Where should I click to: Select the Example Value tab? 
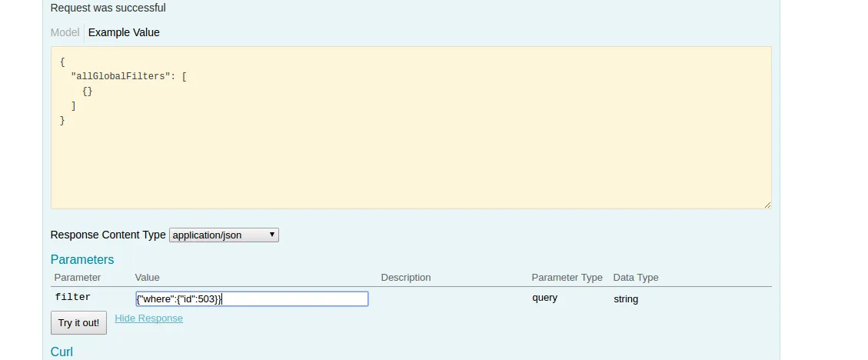pyautogui.click(x=124, y=32)
